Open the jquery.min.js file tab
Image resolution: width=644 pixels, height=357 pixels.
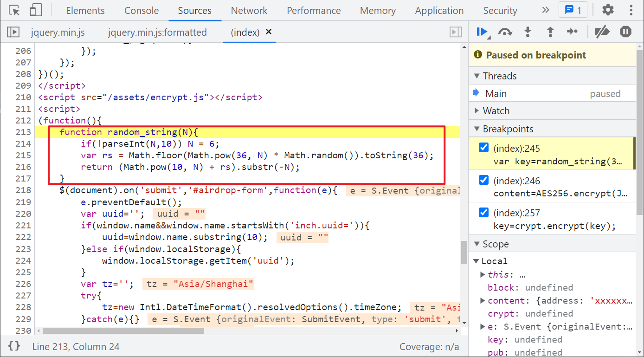pos(58,32)
